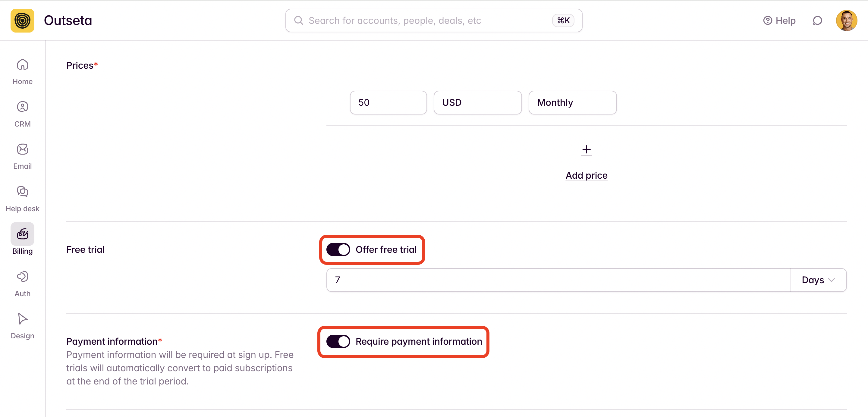Select the Billing sidebar icon
The width and height of the screenshot is (868, 417).
22,234
